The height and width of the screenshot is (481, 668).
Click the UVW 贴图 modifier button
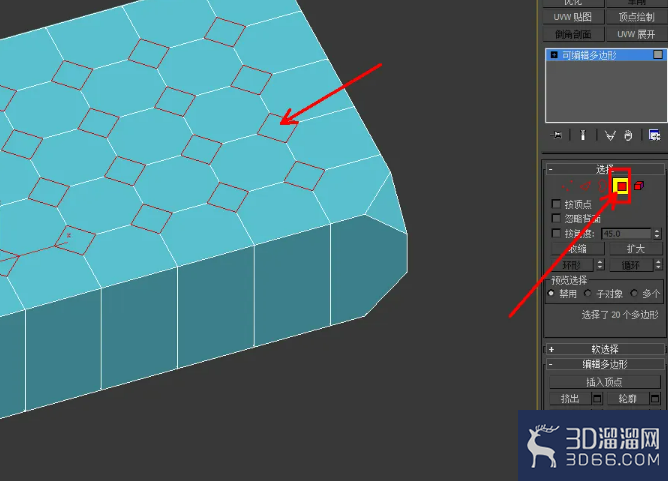pyautogui.click(x=573, y=17)
